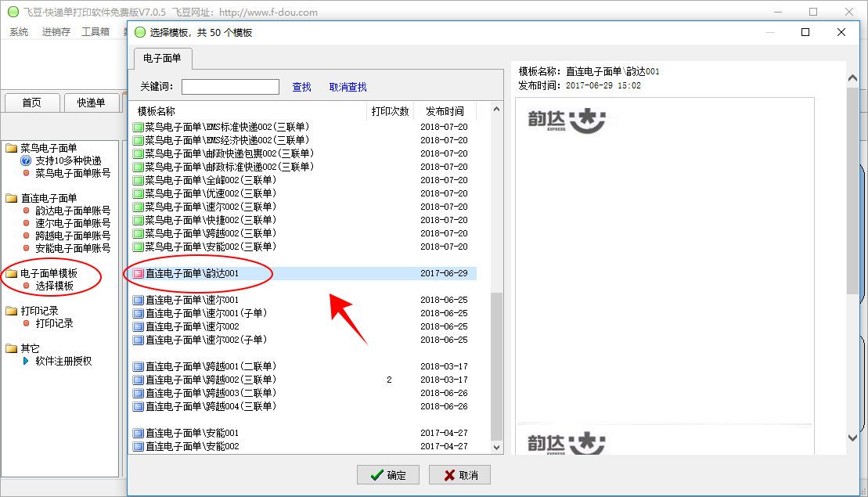Viewport: 868px width, 497px height.
Task: Click blue icon of 直连电子面单\速尔001
Action: click(x=139, y=300)
